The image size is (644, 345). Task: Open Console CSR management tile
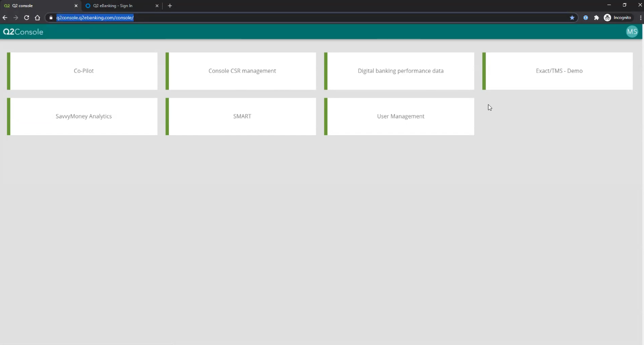242,71
